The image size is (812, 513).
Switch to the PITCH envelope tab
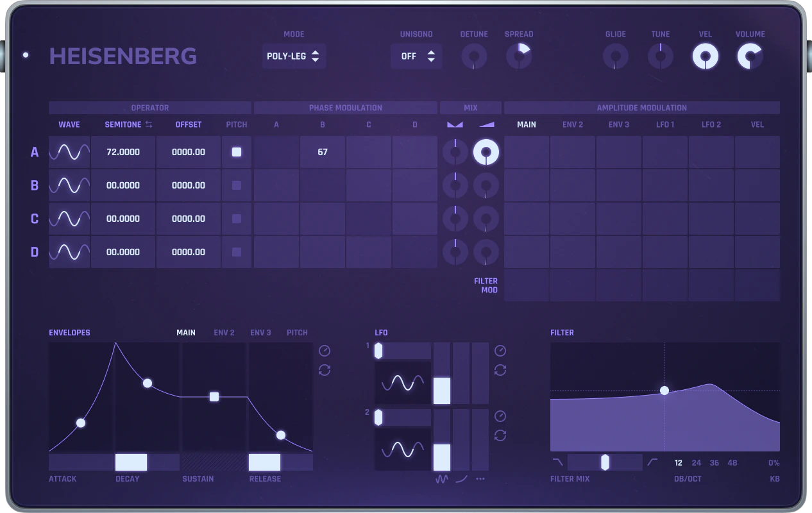coord(297,333)
